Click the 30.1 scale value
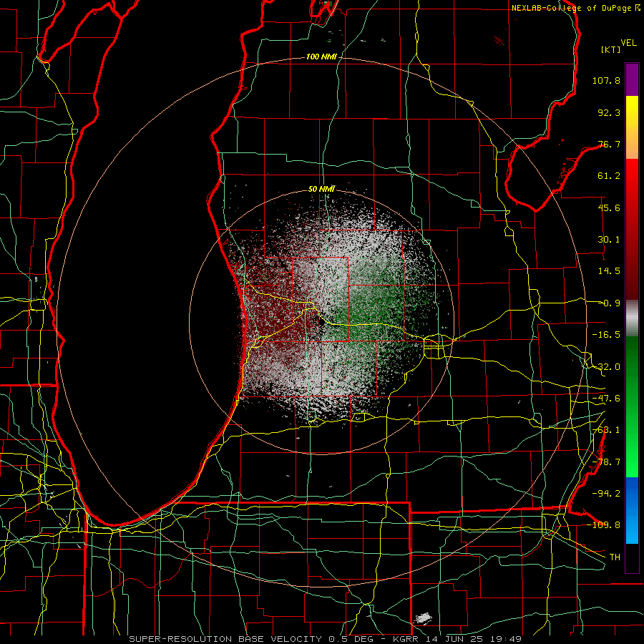The image size is (644, 644). tap(609, 240)
